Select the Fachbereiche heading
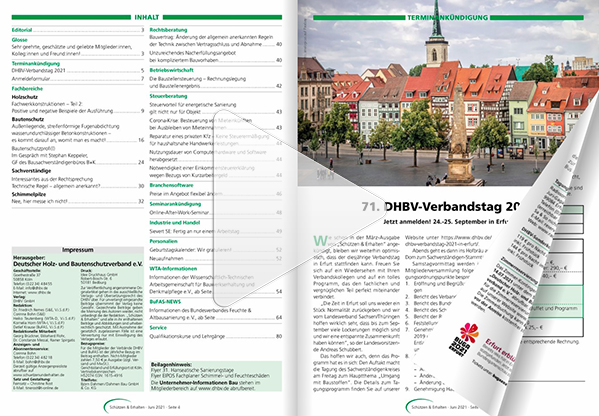Viewport: 599px width, 416px height. 27,89
